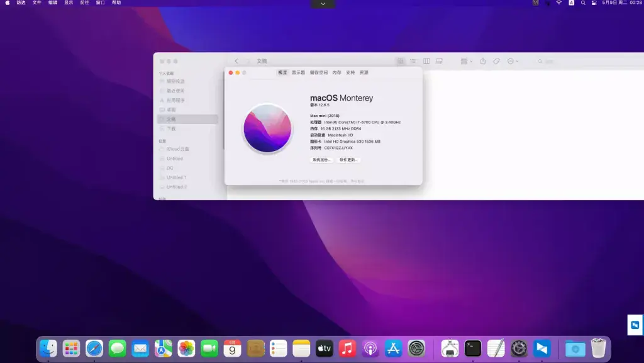The image size is (644, 363).
Task: Click the Finder back arrow
Action: pos(236,61)
